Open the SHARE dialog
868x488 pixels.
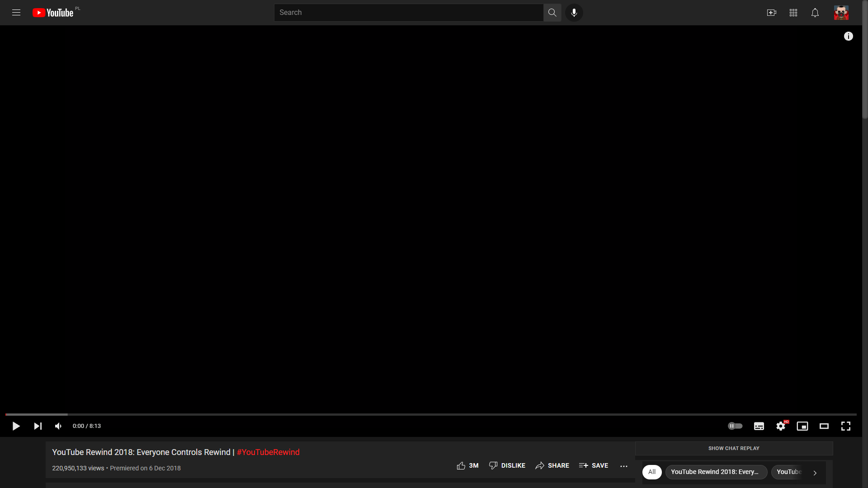pos(552,465)
